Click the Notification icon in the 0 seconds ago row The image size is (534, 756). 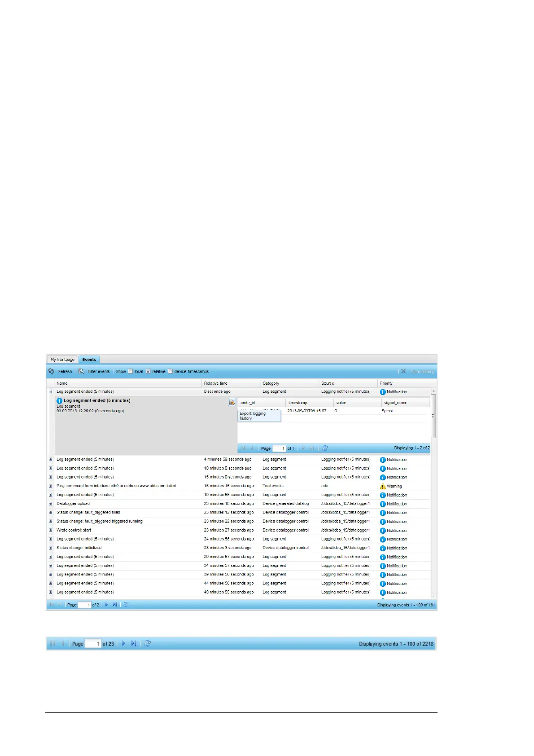pos(383,392)
